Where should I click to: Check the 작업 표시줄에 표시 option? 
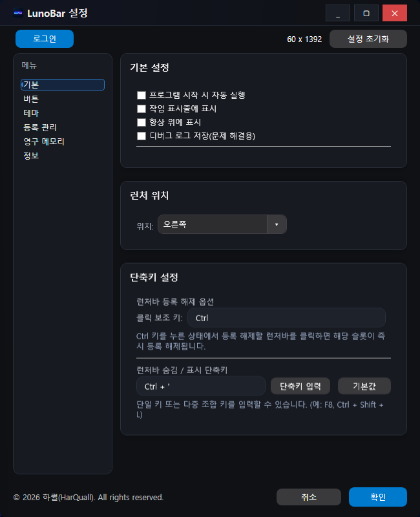click(x=140, y=109)
